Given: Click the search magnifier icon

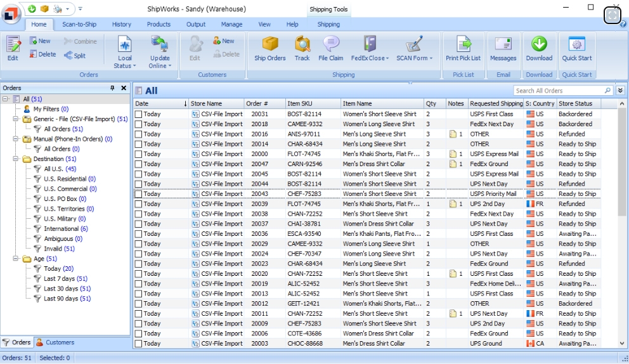Looking at the screenshot, I should (607, 91).
